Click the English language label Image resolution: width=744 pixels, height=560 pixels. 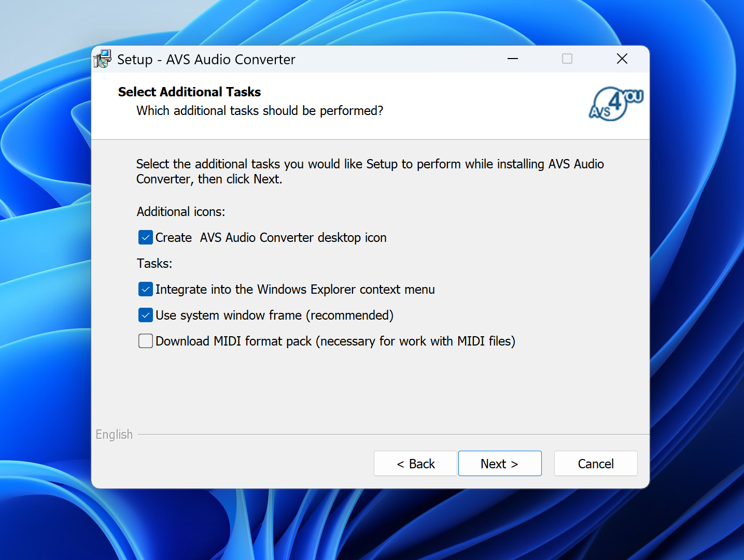point(114,435)
